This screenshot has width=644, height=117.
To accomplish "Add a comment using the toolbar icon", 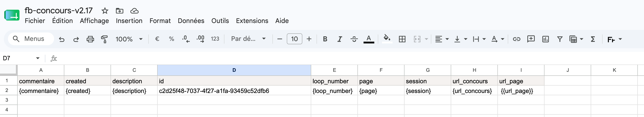I will 531,39.
